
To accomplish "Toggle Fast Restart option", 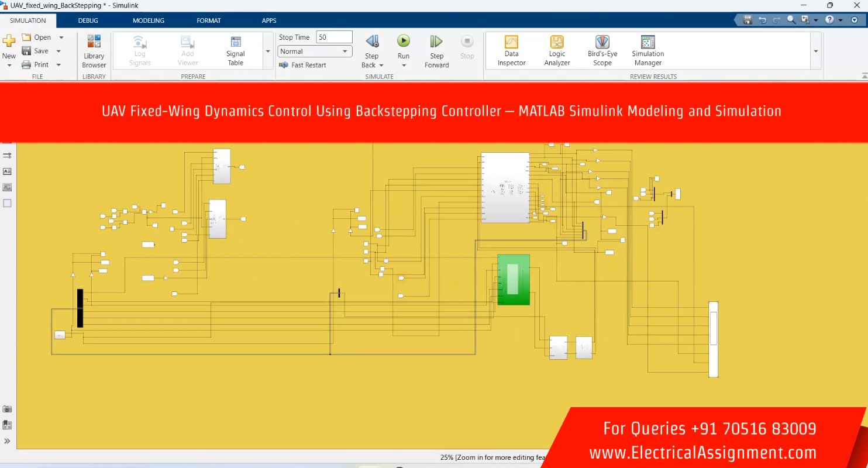I will click(x=303, y=65).
